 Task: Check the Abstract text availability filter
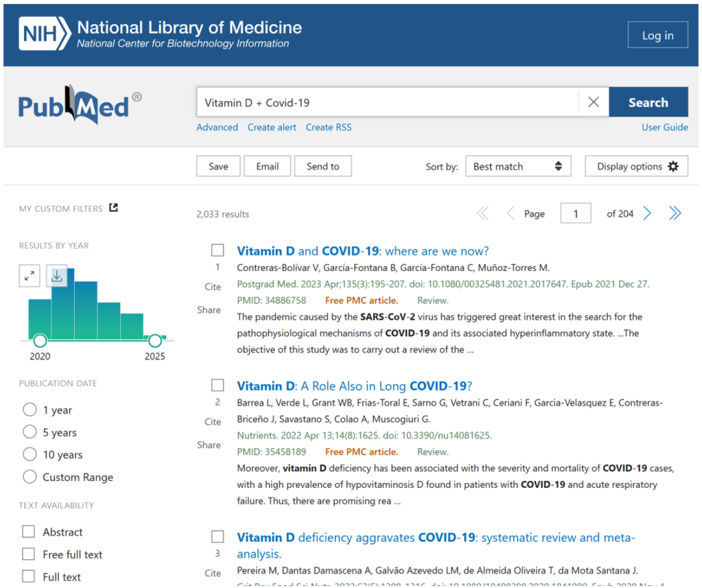click(x=29, y=531)
